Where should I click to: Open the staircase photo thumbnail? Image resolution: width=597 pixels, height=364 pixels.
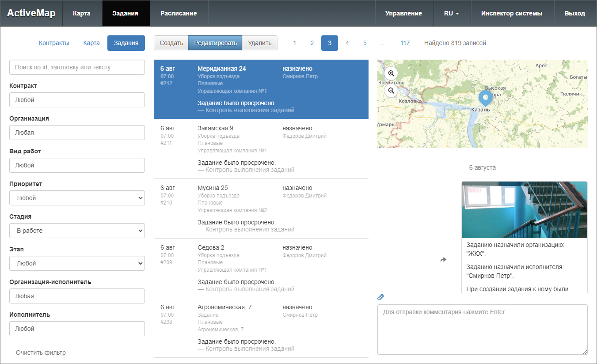pyautogui.click(x=524, y=210)
